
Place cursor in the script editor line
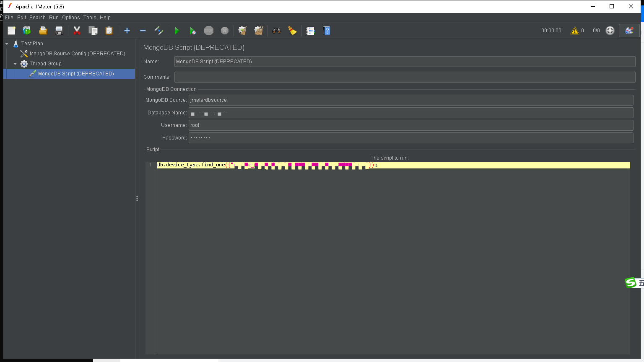tap(393, 165)
